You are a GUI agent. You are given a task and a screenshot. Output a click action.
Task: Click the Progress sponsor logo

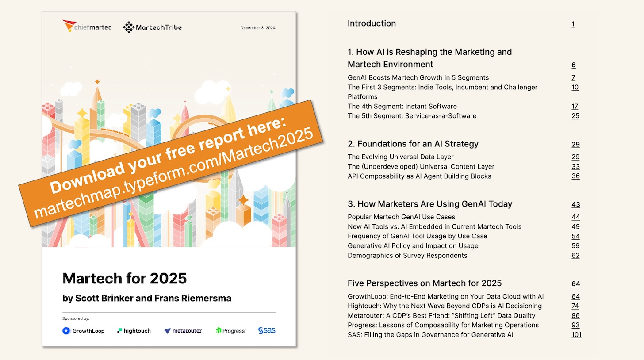(230, 331)
